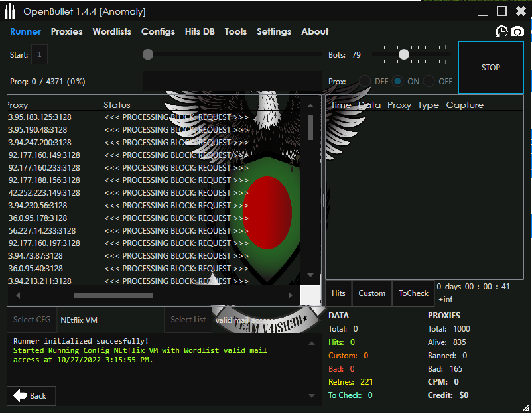Switch to the Proxies tab
The height and width of the screenshot is (414, 532).
pyautogui.click(x=66, y=32)
